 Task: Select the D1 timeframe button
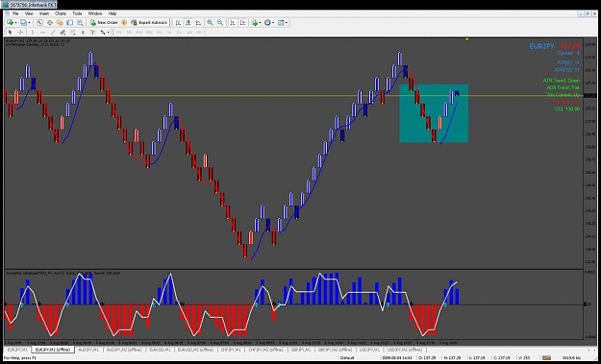[179, 32]
